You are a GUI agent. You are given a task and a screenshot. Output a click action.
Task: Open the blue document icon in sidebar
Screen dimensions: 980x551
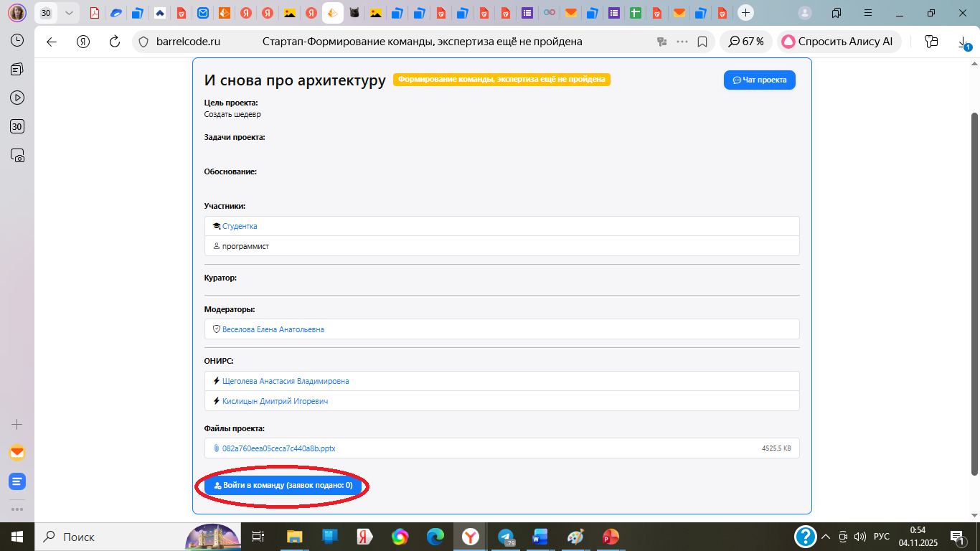[x=17, y=481]
